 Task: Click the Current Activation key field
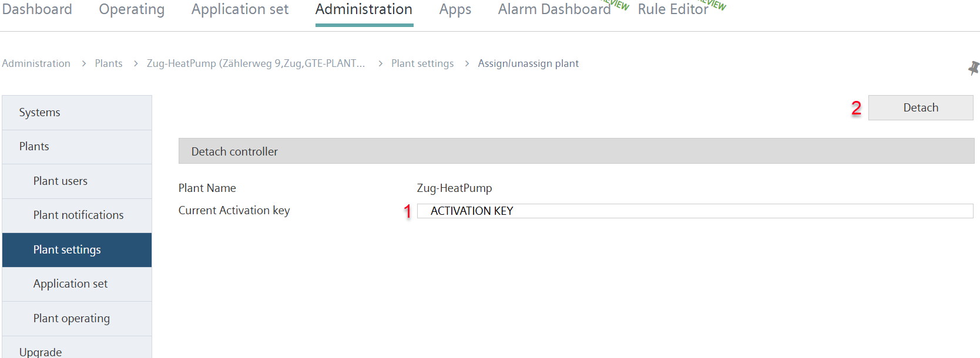tap(695, 211)
